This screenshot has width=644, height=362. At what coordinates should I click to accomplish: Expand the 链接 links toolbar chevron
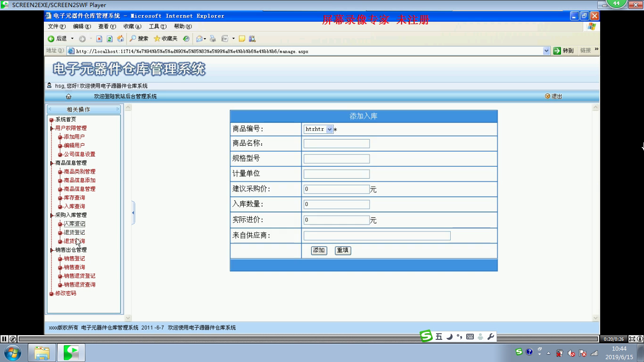(596, 49)
